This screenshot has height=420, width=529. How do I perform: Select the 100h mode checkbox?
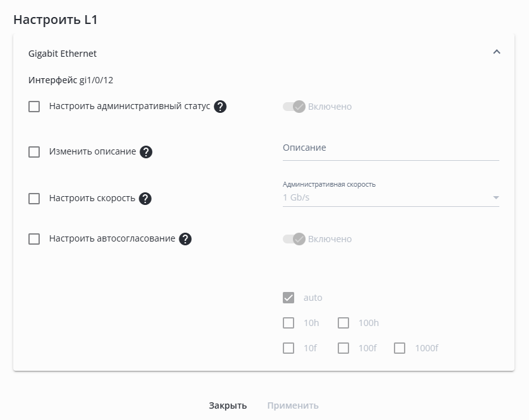pyautogui.click(x=343, y=323)
